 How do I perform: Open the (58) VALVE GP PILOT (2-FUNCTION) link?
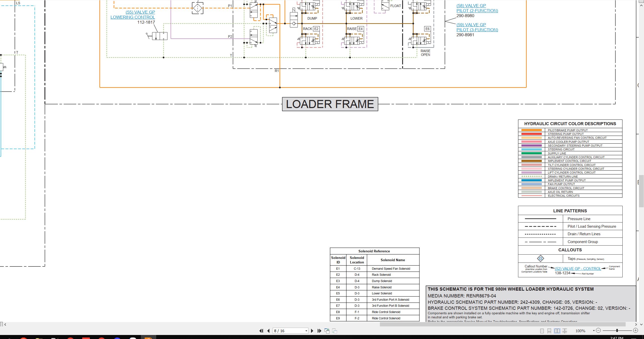(477, 8)
